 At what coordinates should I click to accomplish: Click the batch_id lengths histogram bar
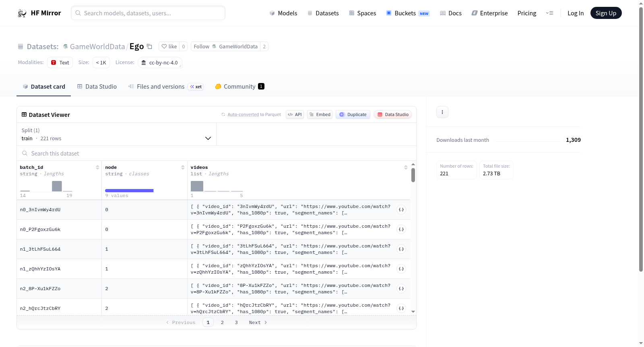click(57, 186)
